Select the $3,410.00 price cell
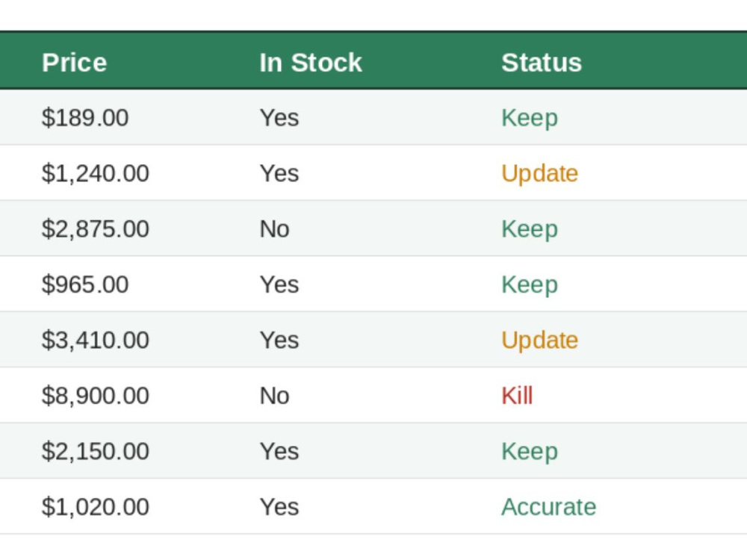The height and width of the screenshot is (560, 747). pyautogui.click(x=96, y=340)
